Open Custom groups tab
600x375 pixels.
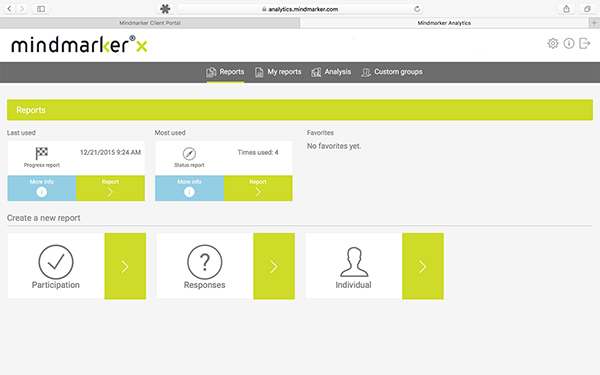coord(392,72)
